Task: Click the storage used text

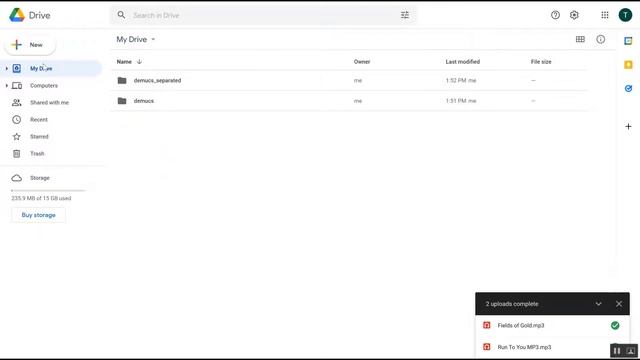Action: (x=41, y=198)
